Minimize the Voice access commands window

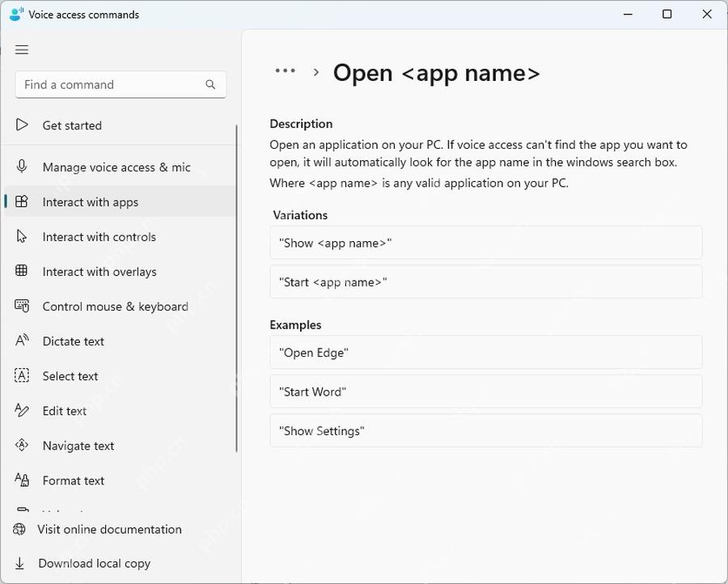628,15
